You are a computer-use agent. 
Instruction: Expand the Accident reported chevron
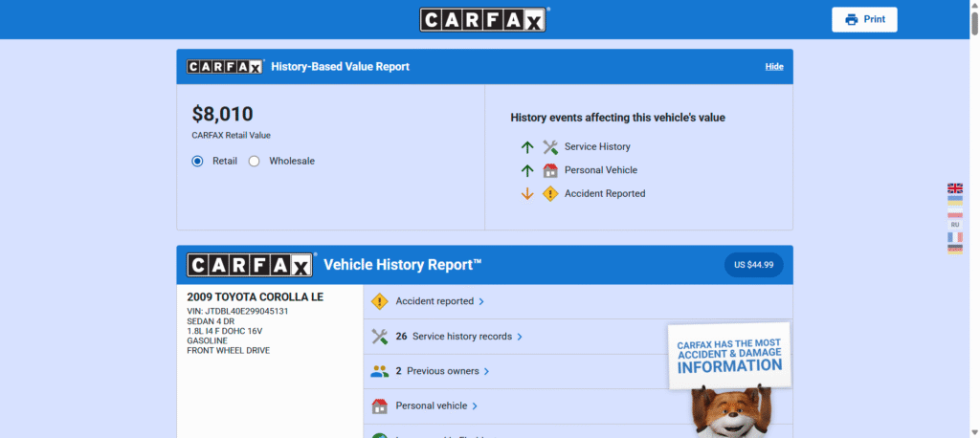point(481,302)
